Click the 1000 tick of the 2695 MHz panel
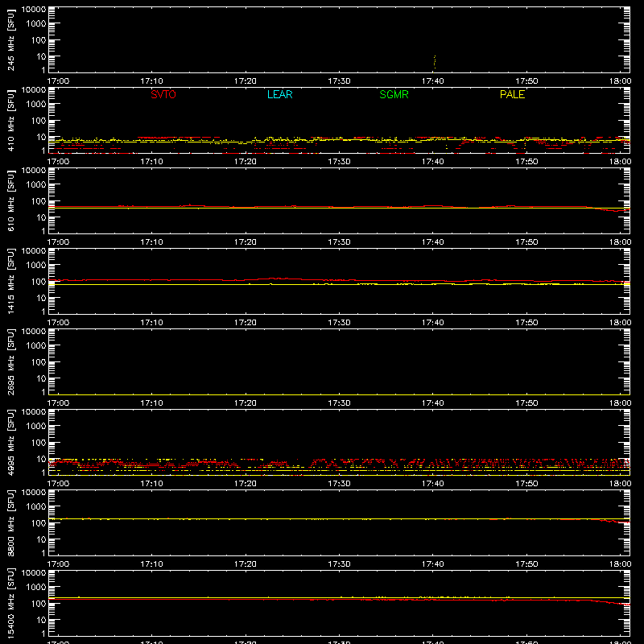Screen dimensions: 644x644 pyautogui.click(x=36, y=345)
